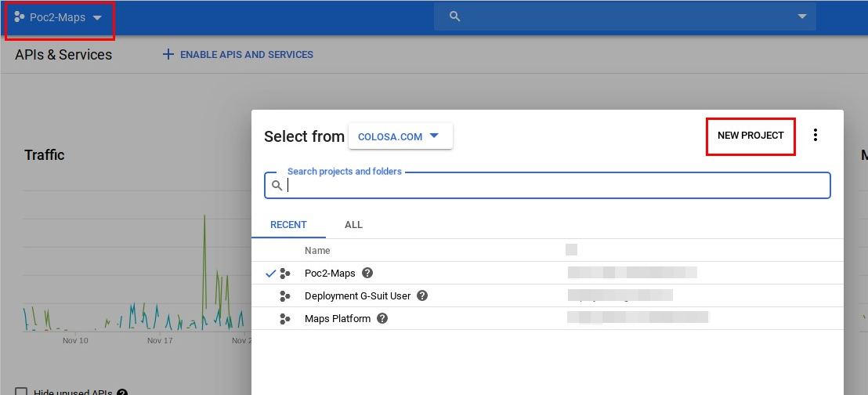Open the COLOSA.COM organization dropdown
Image resolution: width=868 pixels, height=395 pixels.
400,136
